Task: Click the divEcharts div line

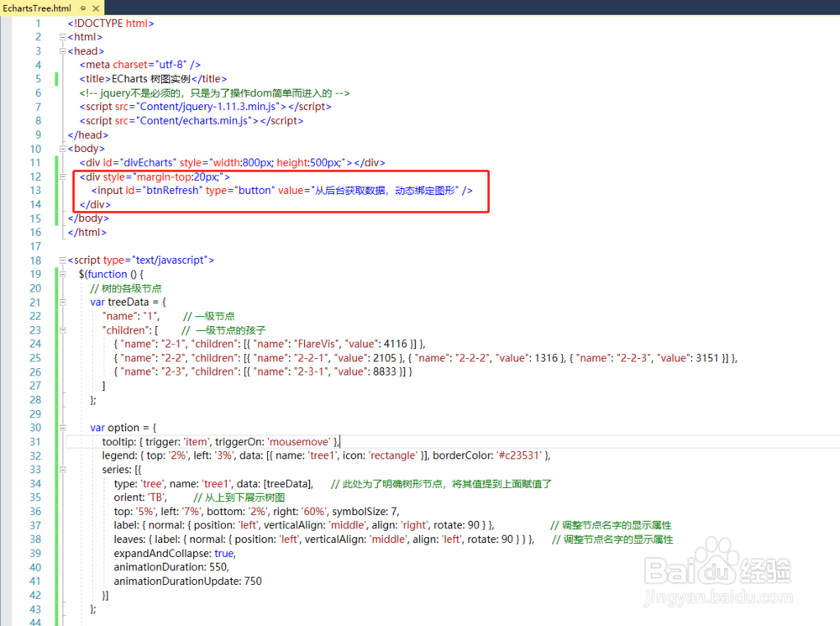Action: pos(232,162)
